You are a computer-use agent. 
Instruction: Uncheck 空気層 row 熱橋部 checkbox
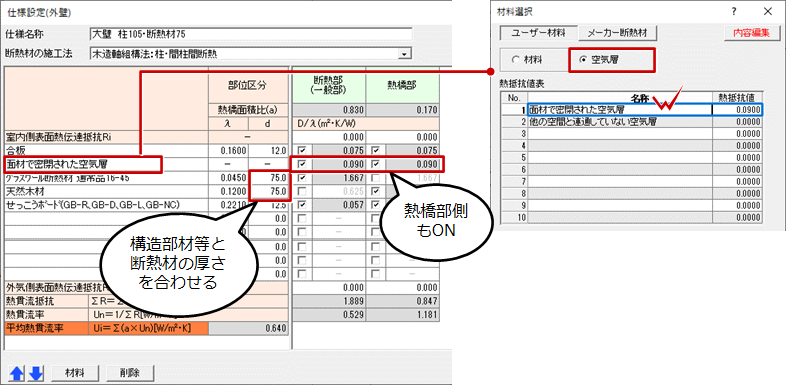(375, 163)
